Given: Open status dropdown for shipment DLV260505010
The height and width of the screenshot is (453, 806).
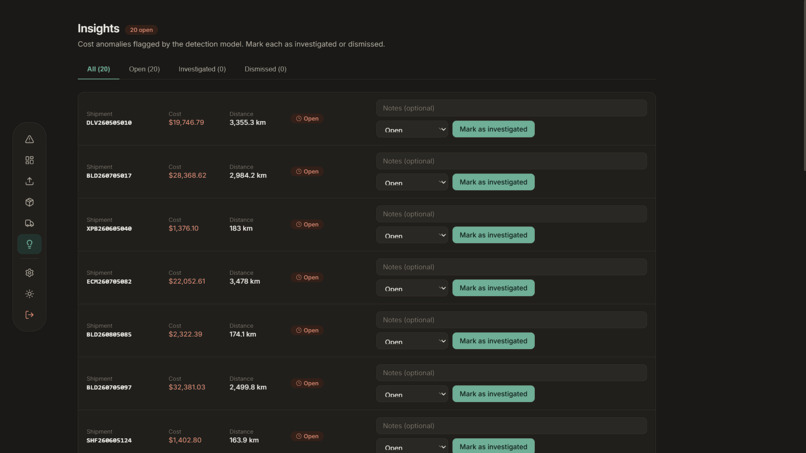Looking at the screenshot, I should 412,130.
